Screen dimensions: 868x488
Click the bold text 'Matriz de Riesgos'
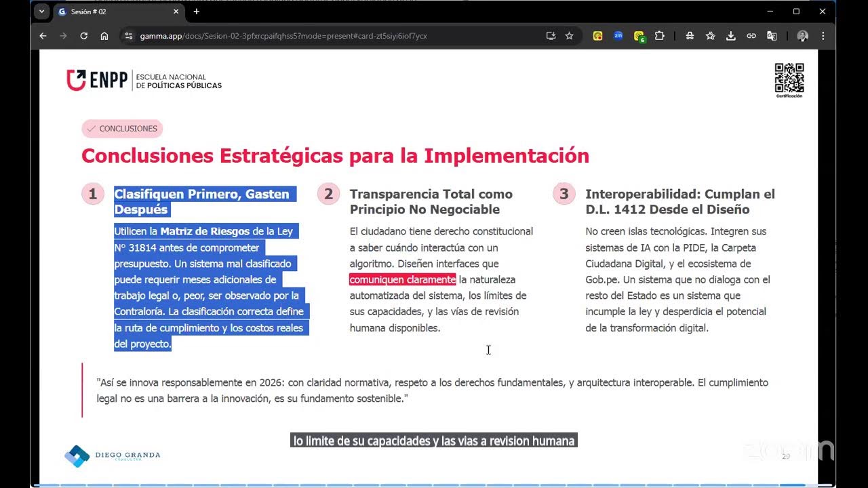(205, 232)
